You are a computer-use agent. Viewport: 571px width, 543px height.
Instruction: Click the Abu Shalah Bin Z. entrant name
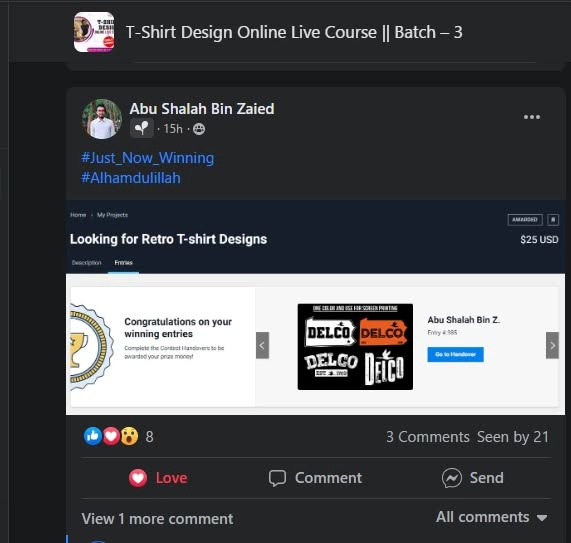click(463, 320)
